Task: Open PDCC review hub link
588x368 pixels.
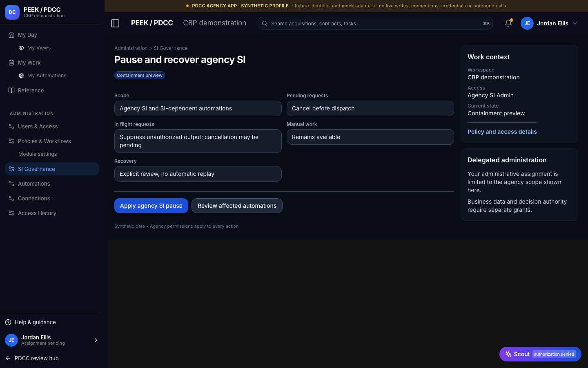Action: click(37, 358)
